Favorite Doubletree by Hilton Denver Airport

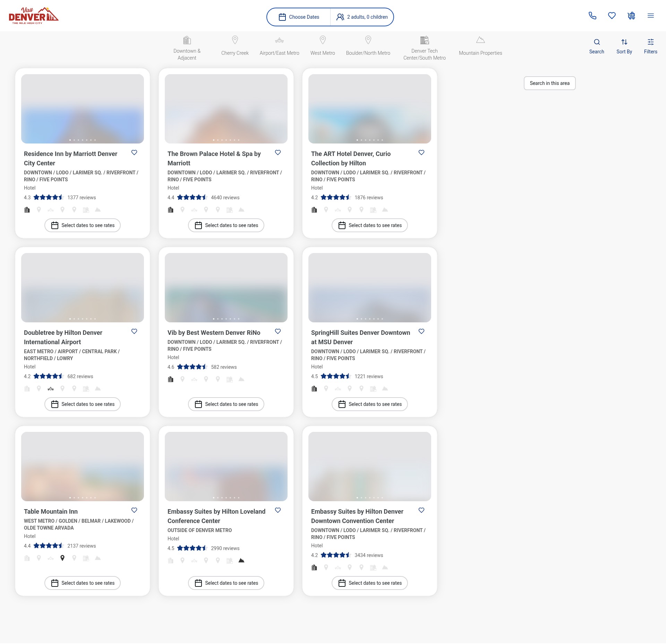(134, 331)
